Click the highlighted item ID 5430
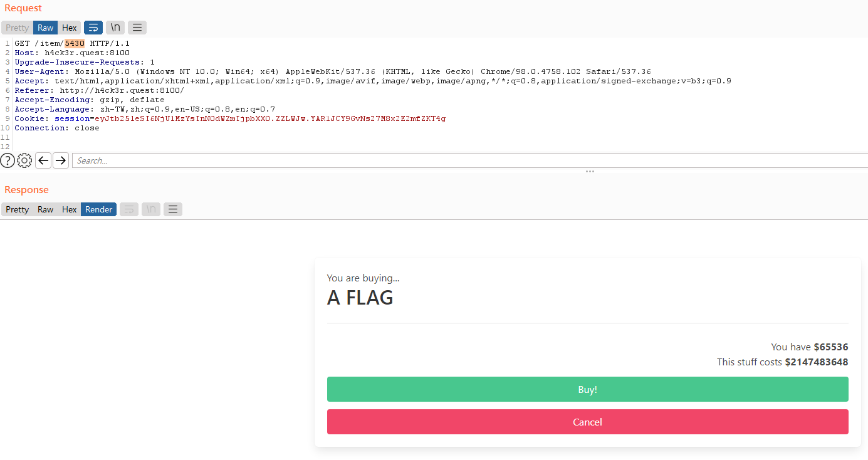 (x=75, y=43)
